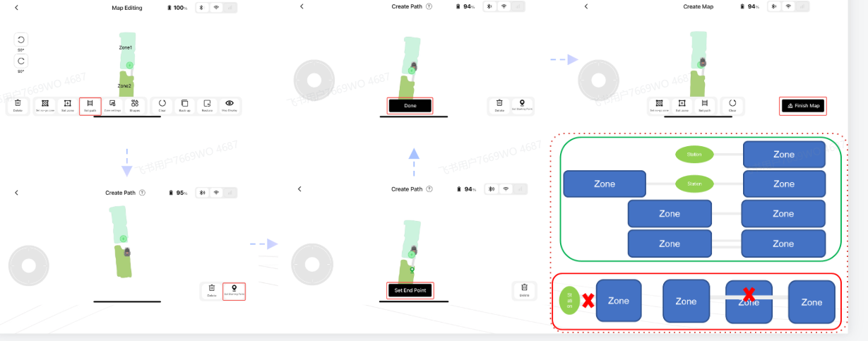Select the highlighted Set path tool
868x341 pixels.
click(90, 106)
